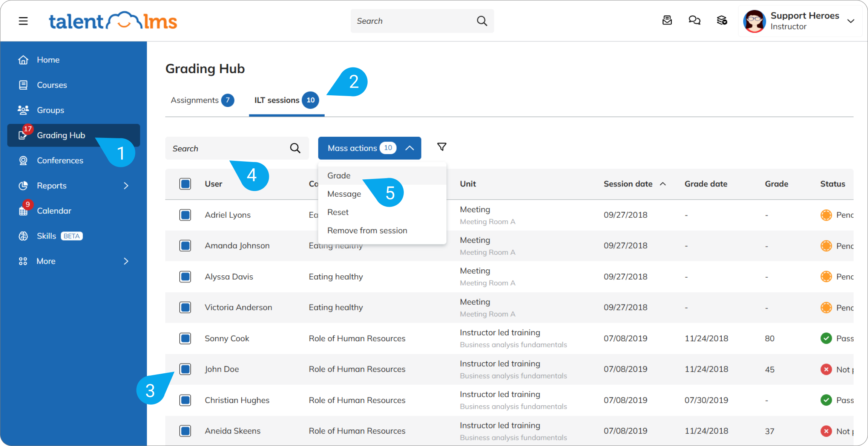Open Sonny Cook's user entry
The height and width of the screenshot is (446, 868).
(227, 339)
